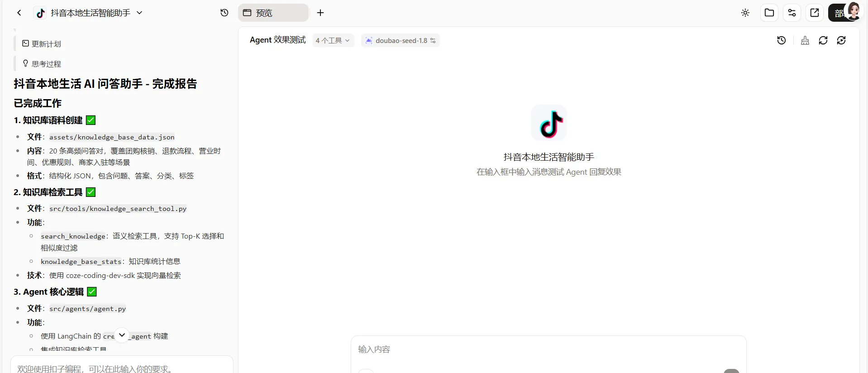Focus the 输入内容 message input field
Screen dimensions: 868x373
point(548,349)
